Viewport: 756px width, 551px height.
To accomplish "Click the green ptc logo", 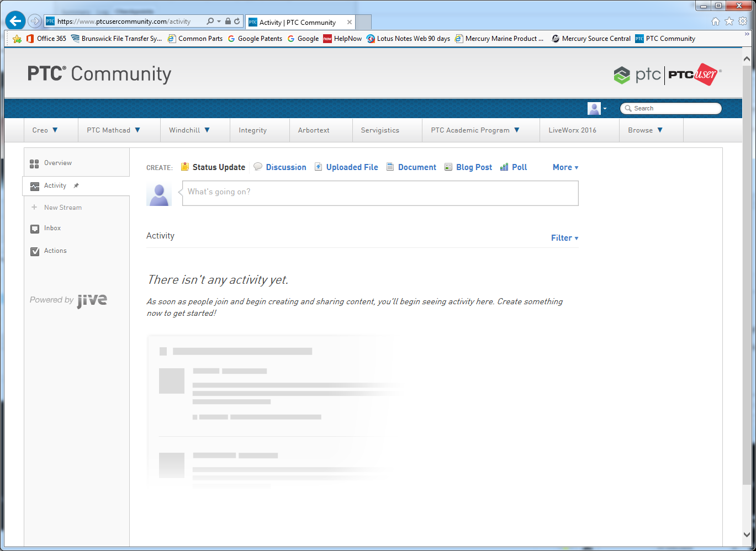I will pyautogui.click(x=637, y=75).
